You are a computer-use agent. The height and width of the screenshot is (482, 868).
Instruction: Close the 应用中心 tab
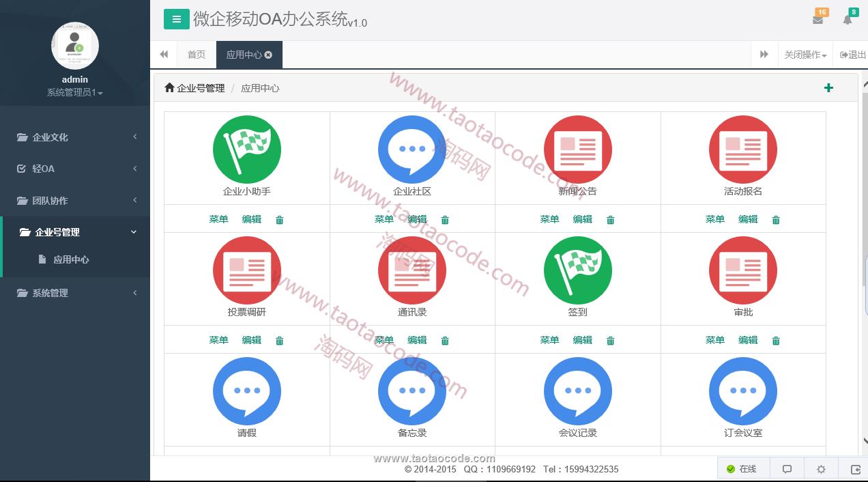[268, 55]
